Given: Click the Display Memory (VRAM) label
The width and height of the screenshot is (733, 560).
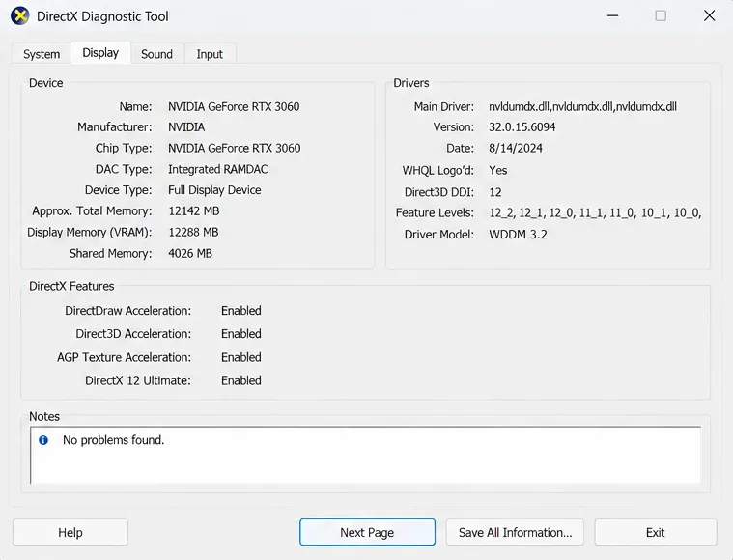Looking at the screenshot, I should coord(89,233).
